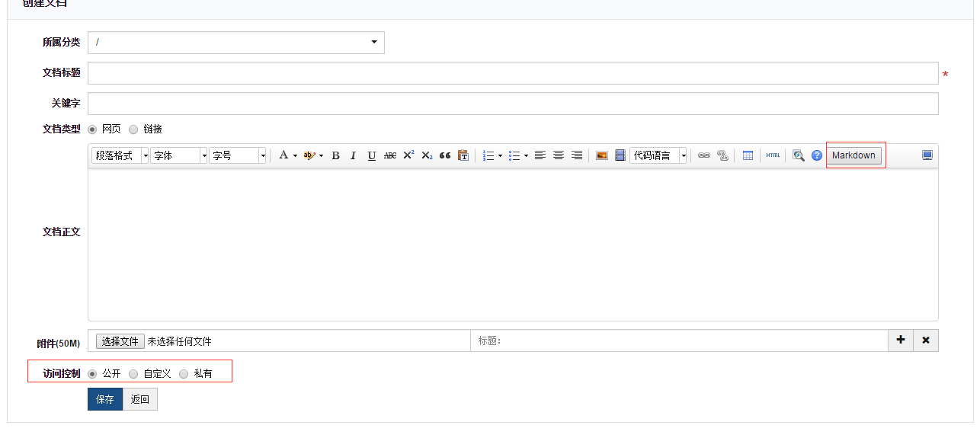
Task: Select 私有 access control radio
Action: pos(184,374)
